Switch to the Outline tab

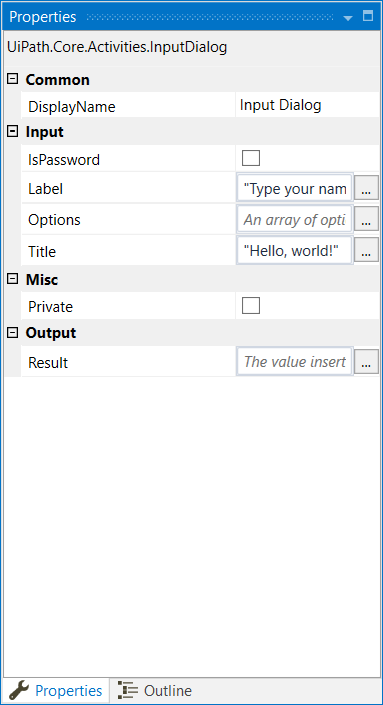pos(155,691)
